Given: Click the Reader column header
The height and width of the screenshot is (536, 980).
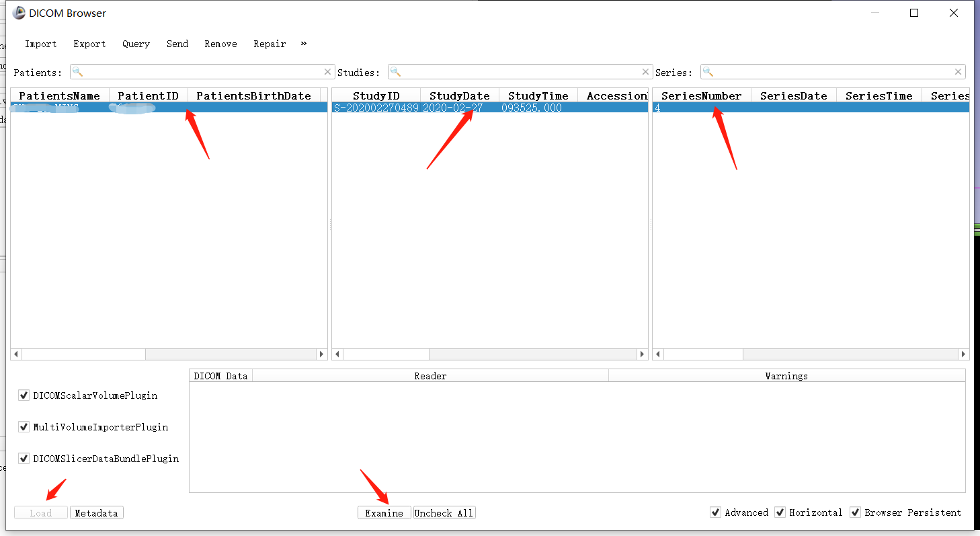Looking at the screenshot, I should click(x=430, y=376).
